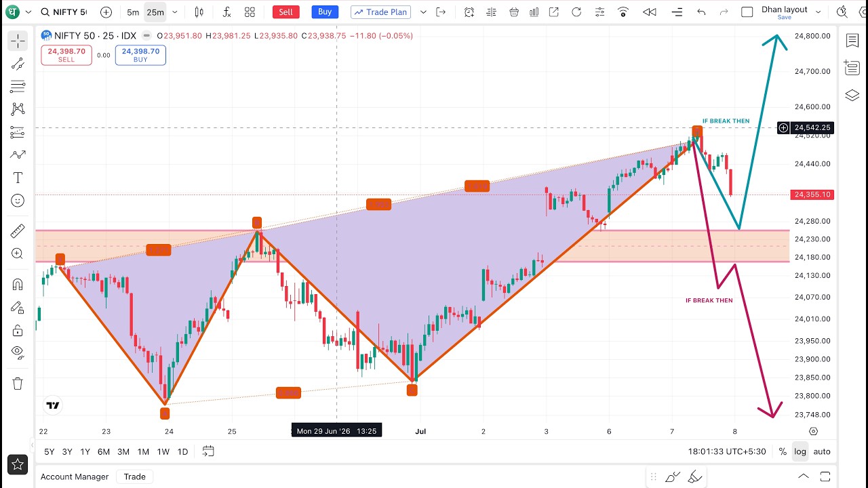Select the 6M date range

104,451
